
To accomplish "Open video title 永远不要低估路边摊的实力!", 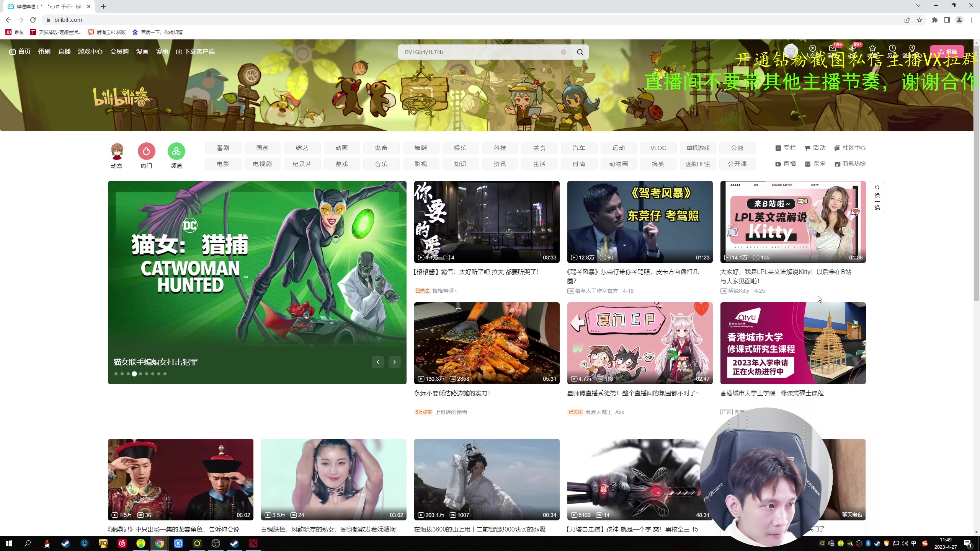I will click(x=452, y=393).
